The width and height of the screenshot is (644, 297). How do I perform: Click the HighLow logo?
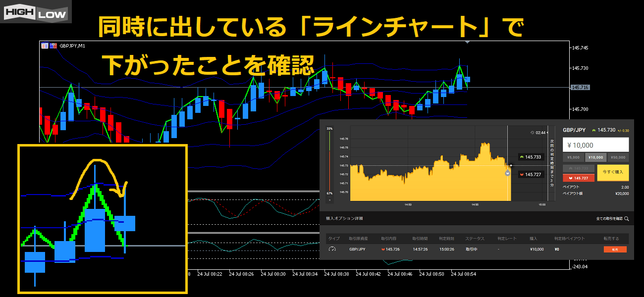pos(36,12)
